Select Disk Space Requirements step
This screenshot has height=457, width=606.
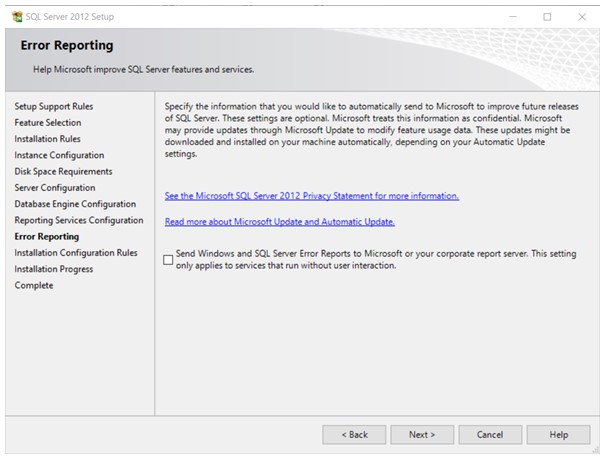click(63, 171)
